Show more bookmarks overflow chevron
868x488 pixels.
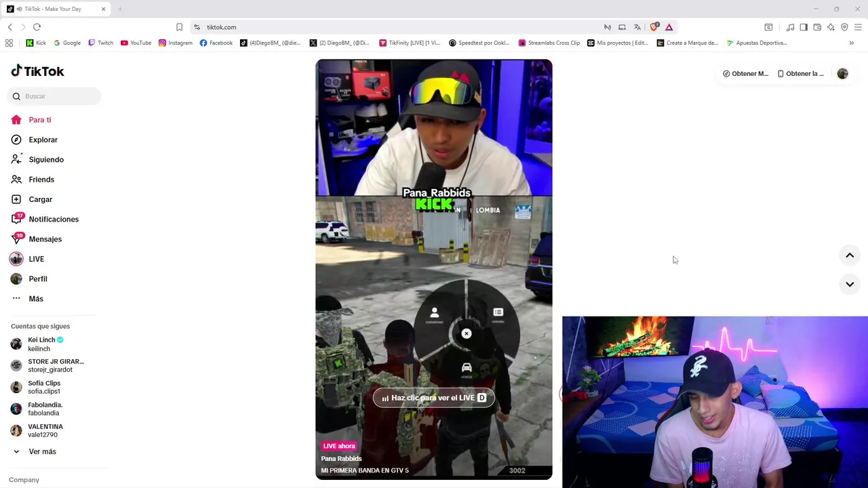click(852, 43)
